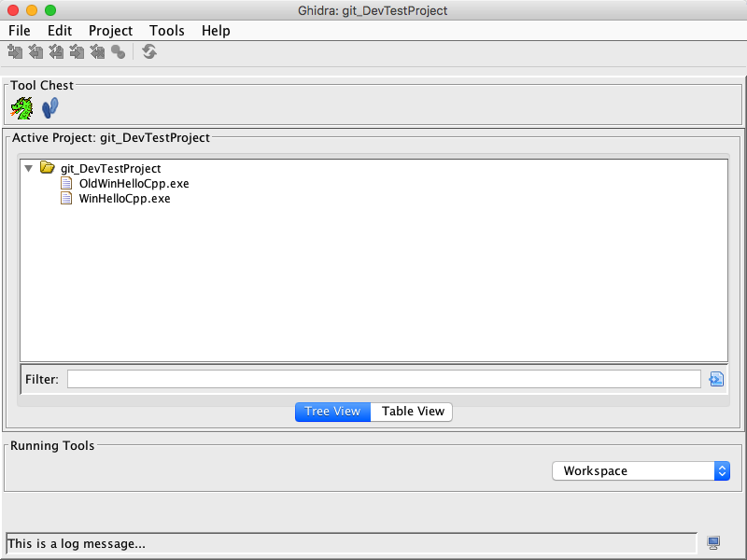Click the Add to Version Control toolbar icon

click(15, 52)
